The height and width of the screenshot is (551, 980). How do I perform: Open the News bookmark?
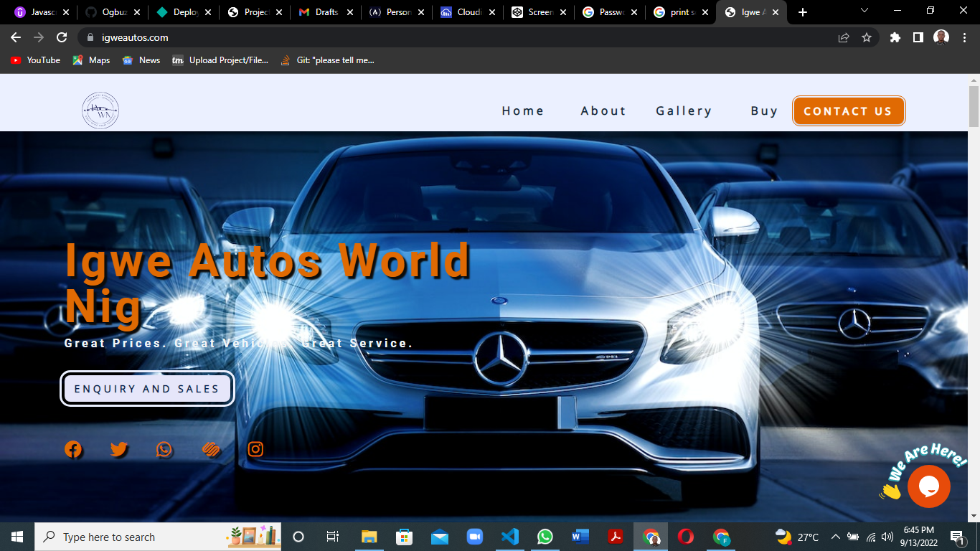pyautogui.click(x=141, y=60)
